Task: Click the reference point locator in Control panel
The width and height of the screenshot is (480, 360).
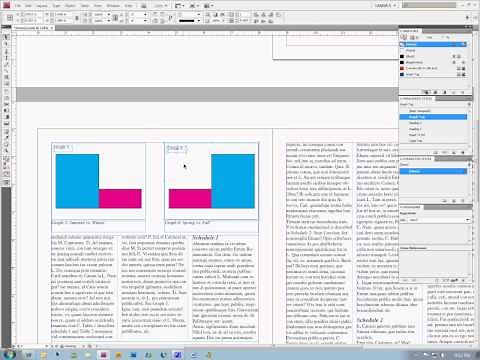Action: [10, 18]
